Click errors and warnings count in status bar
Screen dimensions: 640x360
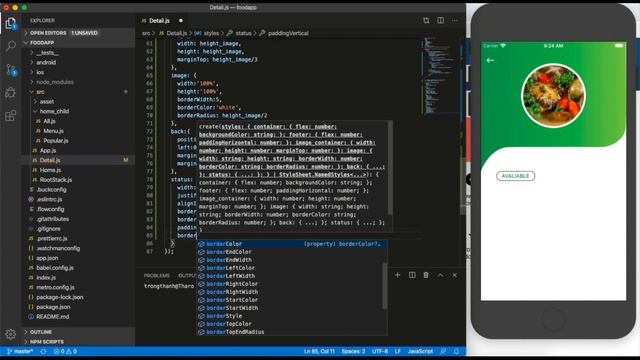tap(65, 351)
